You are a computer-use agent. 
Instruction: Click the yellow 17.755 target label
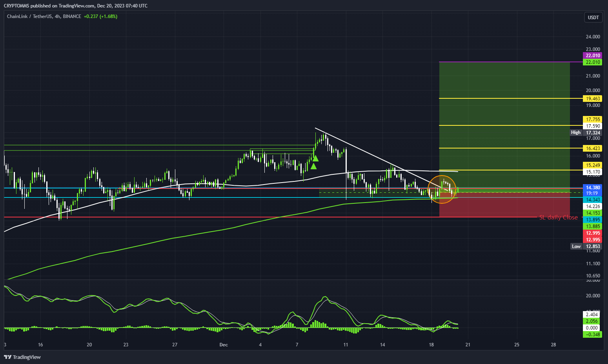pos(593,120)
